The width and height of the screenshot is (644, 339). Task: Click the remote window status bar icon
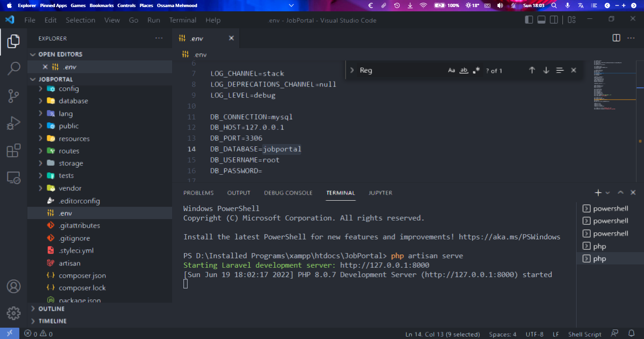tap(9, 333)
